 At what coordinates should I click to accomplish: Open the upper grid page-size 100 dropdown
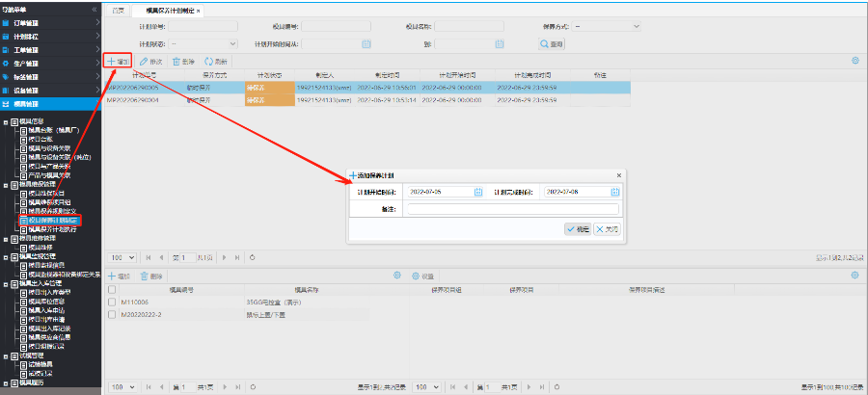122,258
